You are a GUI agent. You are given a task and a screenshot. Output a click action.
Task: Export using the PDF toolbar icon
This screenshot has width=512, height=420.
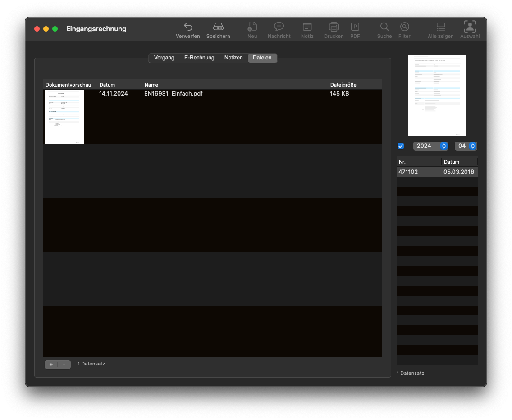point(355,27)
